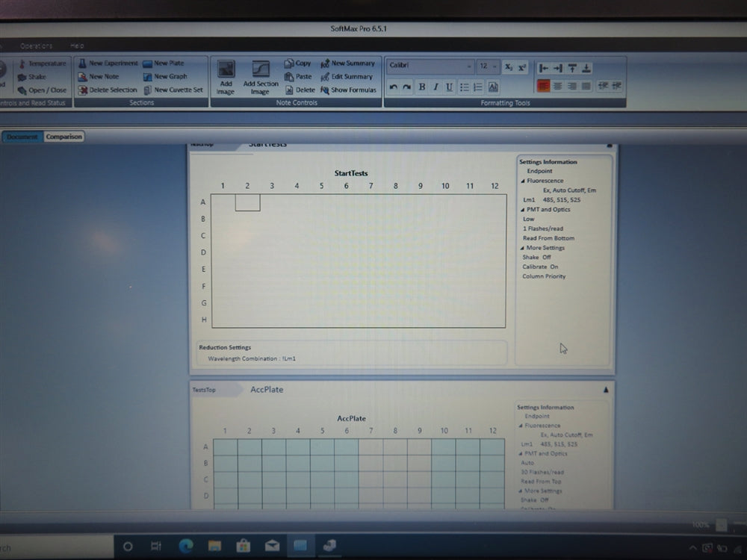
Task: Click Copy in Note Controls
Action: click(x=298, y=63)
